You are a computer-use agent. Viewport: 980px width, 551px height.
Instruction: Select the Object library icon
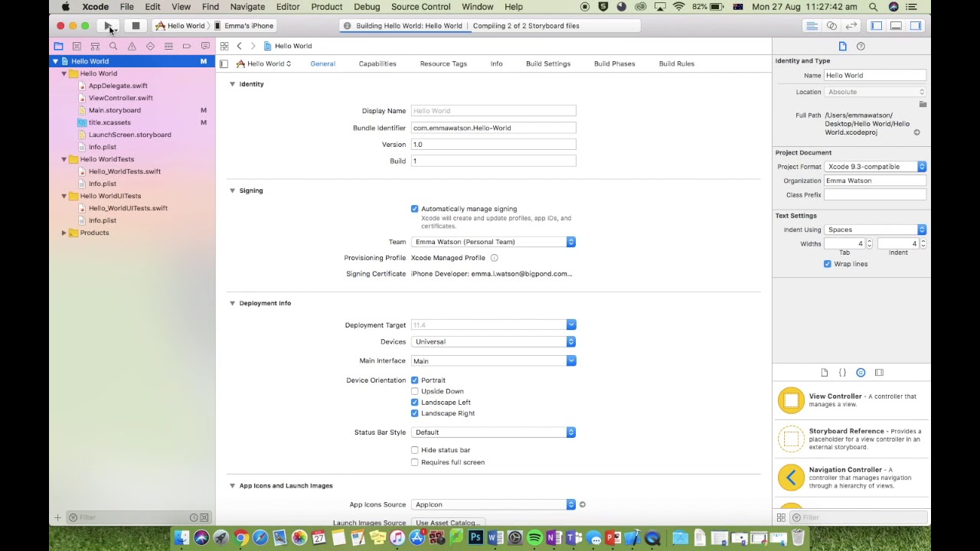click(x=861, y=373)
